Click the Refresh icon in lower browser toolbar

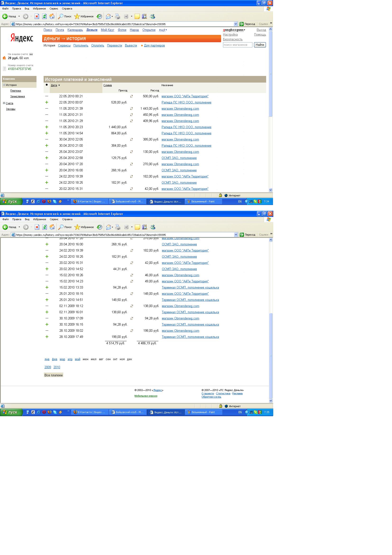click(x=45, y=227)
